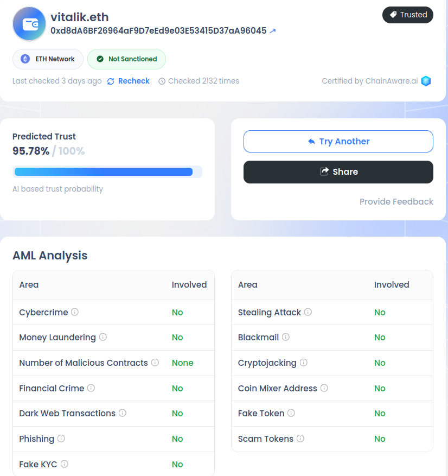Open the Scam Tokens info icon

click(x=300, y=439)
